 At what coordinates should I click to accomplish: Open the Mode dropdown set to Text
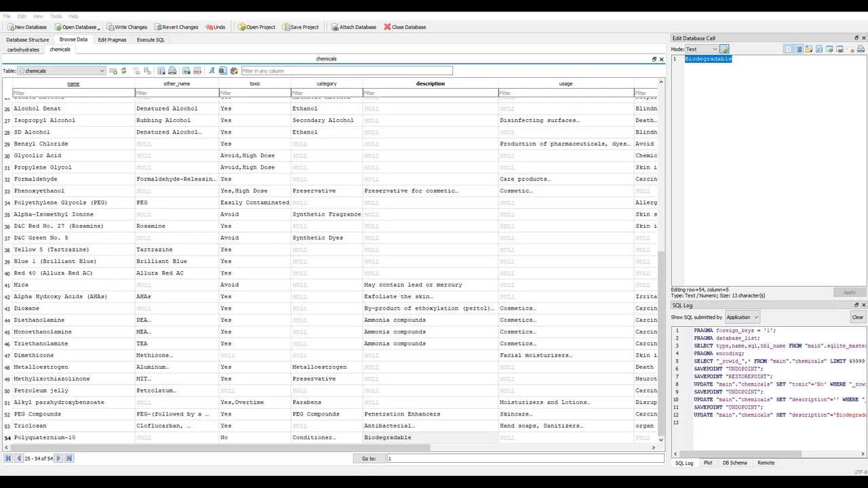click(701, 49)
